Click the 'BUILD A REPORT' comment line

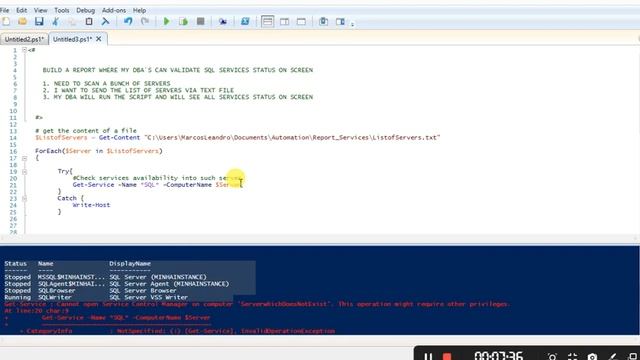[178, 70]
